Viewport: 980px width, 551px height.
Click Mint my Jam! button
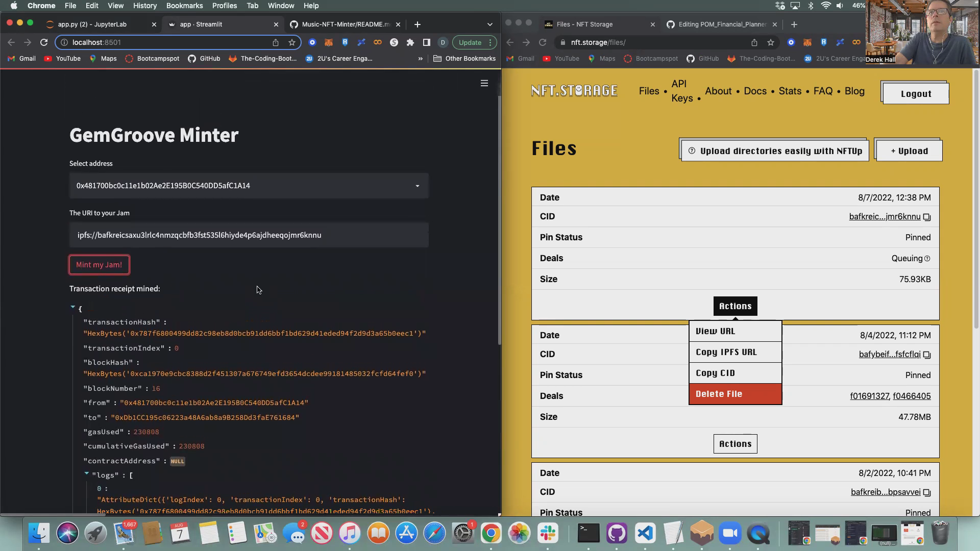click(99, 265)
